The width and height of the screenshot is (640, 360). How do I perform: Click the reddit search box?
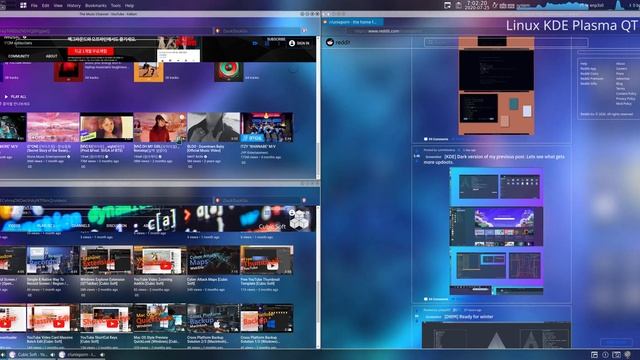[x=506, y=42]
